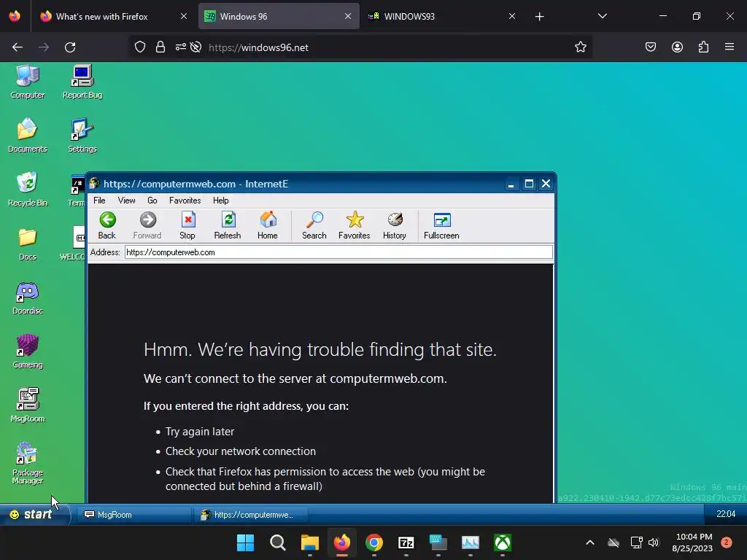
Task: Open 7-Zip from taskbar
Action: point(406,542)
